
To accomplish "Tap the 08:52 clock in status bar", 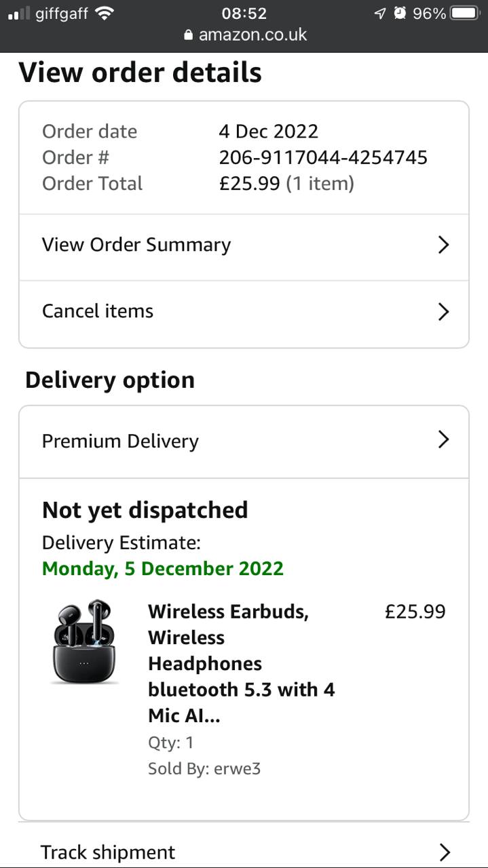I will pyautogui.click(x=244, y=13).
